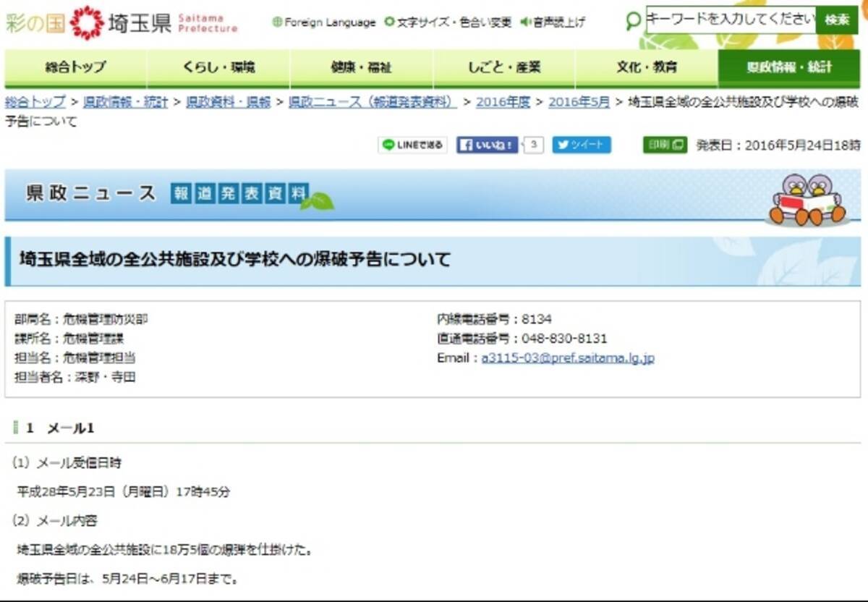Click the email link a3115-03@pref.saitama.lg.jp
868x602 pixels.
tap(568, 357)
